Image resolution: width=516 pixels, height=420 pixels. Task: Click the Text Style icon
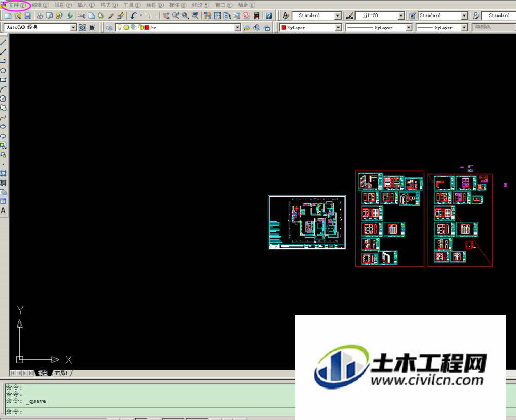pos(286,15)
